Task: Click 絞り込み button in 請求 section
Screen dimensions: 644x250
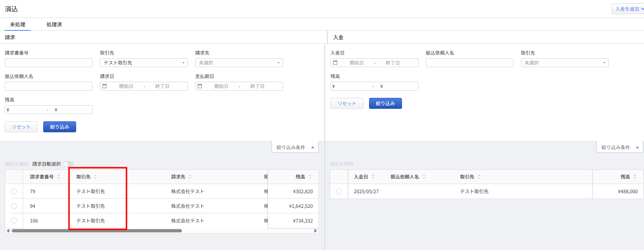Action: point(60,127)
